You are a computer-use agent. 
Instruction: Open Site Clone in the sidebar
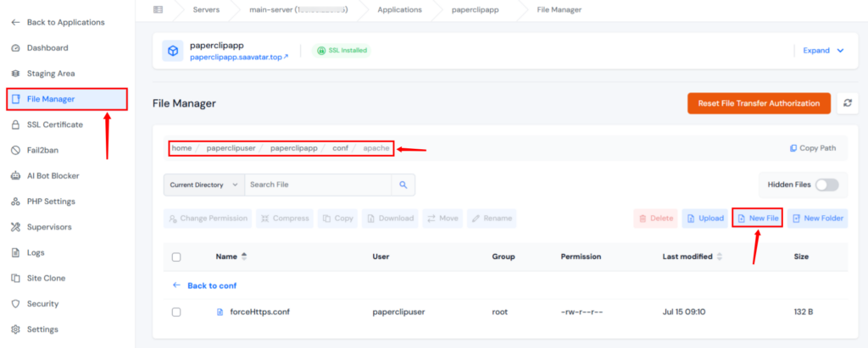[38, 279]
